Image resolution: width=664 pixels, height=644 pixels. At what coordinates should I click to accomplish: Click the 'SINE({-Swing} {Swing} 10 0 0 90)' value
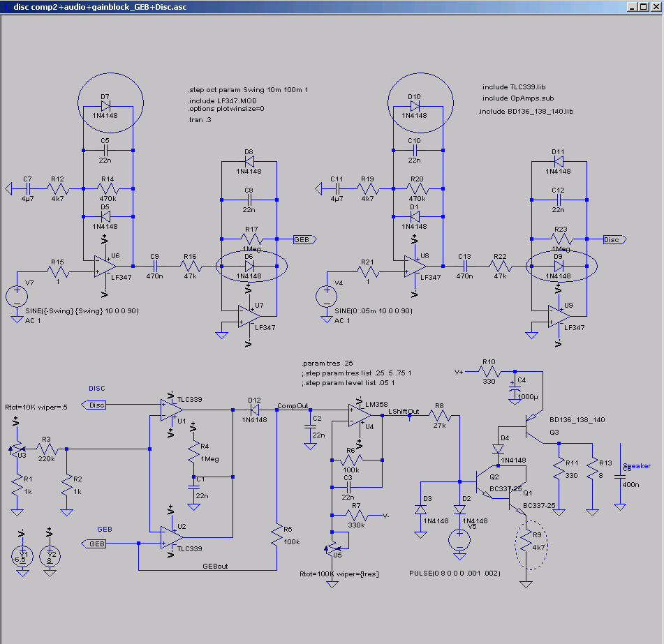click(x=82, y=310)
